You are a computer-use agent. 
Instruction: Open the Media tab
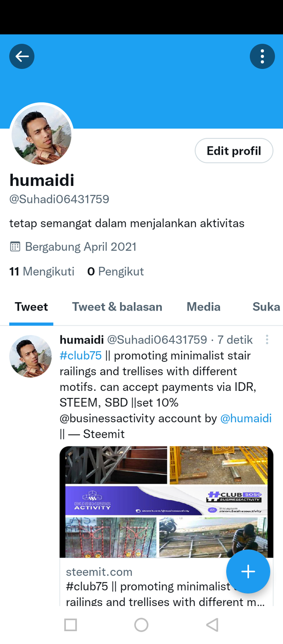[x=203, y=307]
